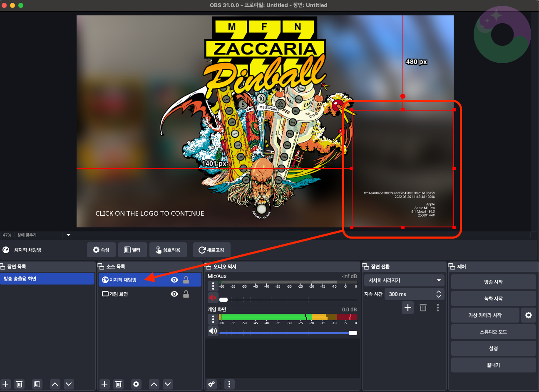Hide the 게임 화면 source with eye icon
The width and height of the screenshot is (539, 392).
click(174, 294)
